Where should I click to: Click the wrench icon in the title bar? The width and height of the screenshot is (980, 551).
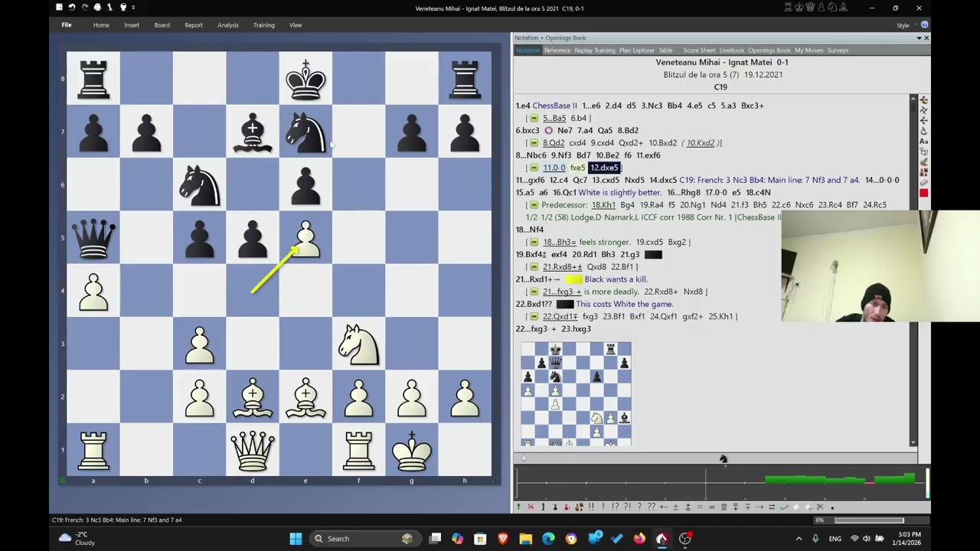[x=109, y=7]
